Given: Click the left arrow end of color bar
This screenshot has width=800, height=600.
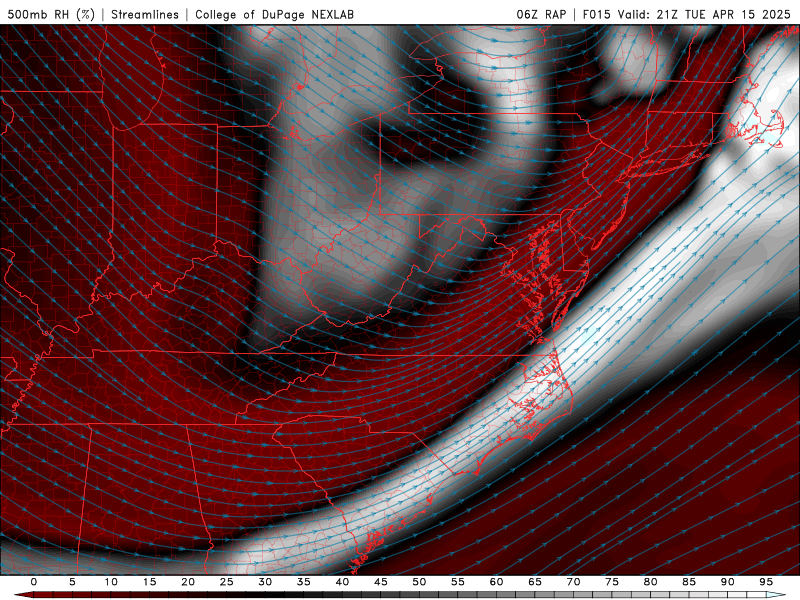Looking at the screenshot, I should pyautogui.click(x=23, y=595).
